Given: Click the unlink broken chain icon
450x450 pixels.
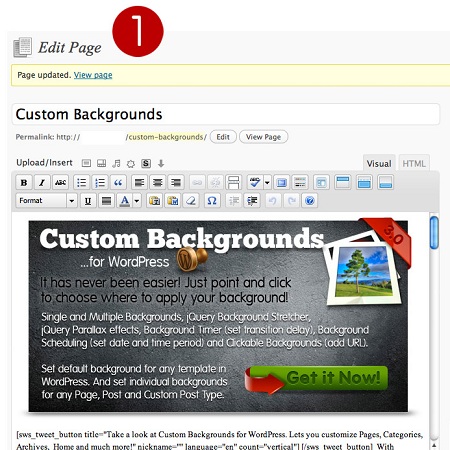Looking at the screenshot, I should [x=215, y=183].
